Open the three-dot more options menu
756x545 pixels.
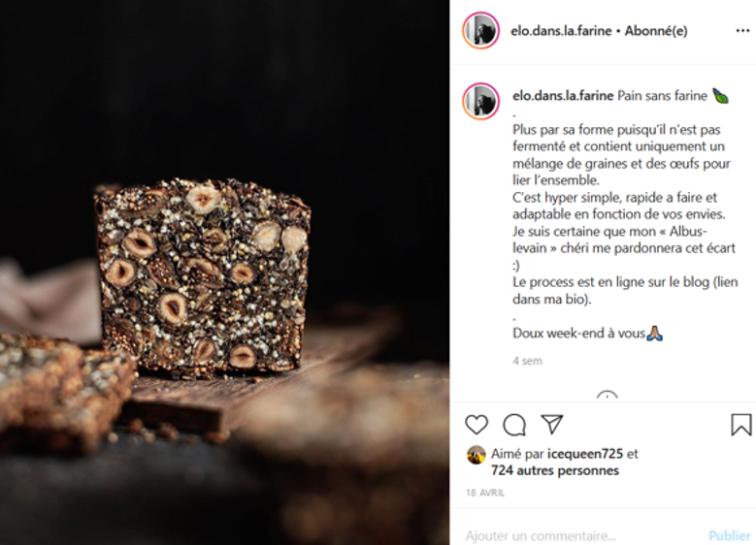click(x=742, y=31)
